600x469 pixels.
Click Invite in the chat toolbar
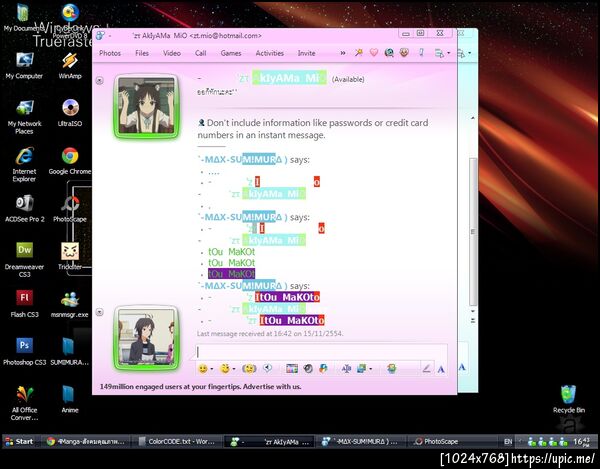(307, 53)
